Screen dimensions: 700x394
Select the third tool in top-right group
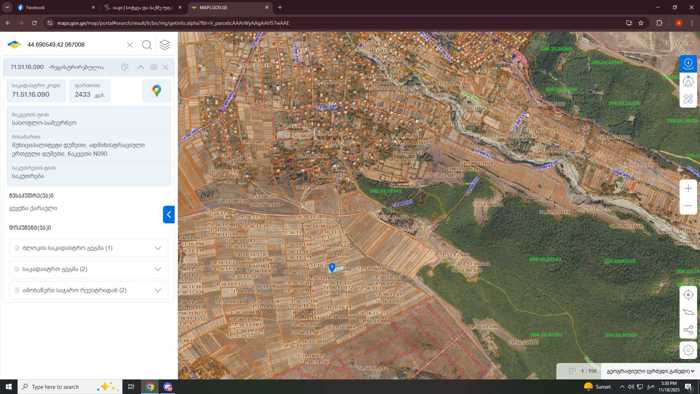[688, 99]
